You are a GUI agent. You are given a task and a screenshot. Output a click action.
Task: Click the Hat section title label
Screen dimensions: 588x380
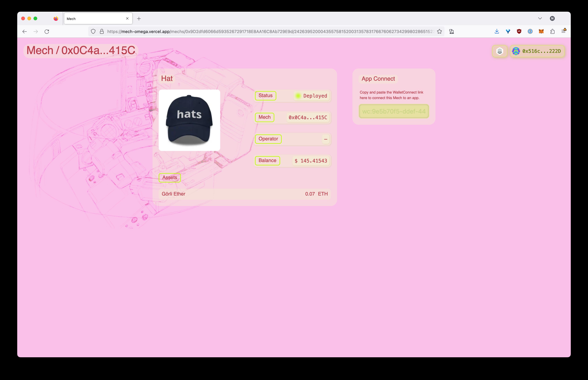click(167, 78)
